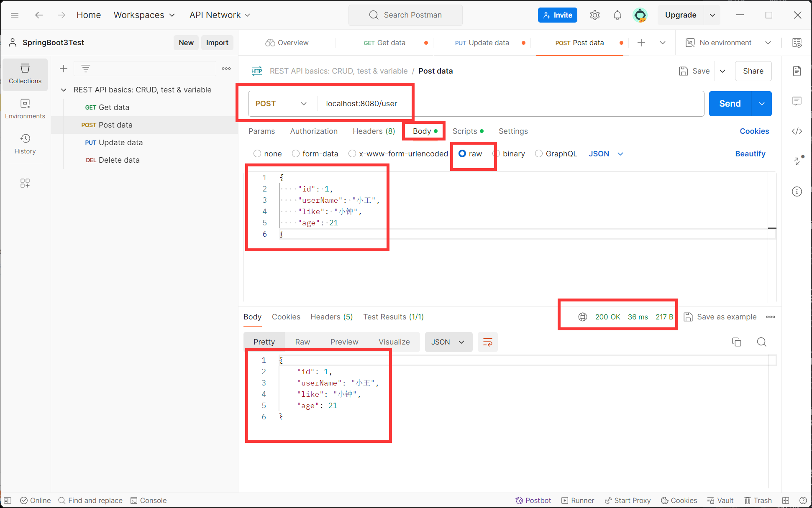This screenshot has height=508, width=812.
Task: Click the Send button to execute request
Action: tap(730, 104)
